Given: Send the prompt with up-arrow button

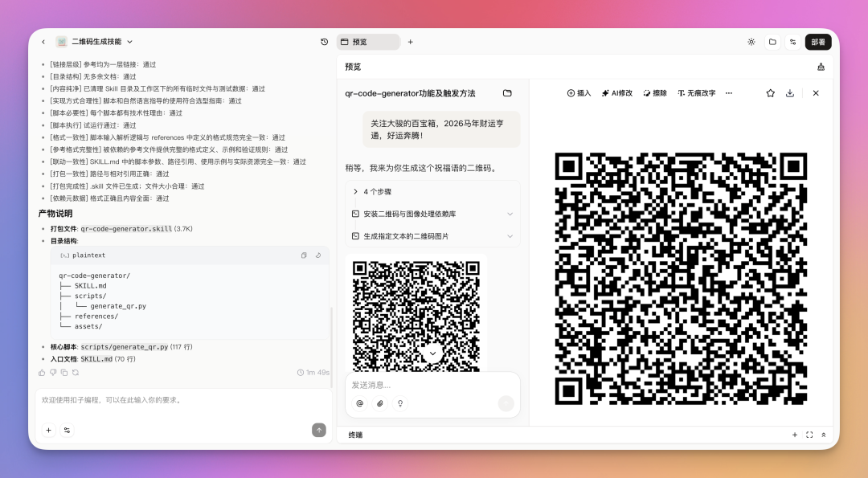Looking at the screenshot, I should (x=319, y=430).
